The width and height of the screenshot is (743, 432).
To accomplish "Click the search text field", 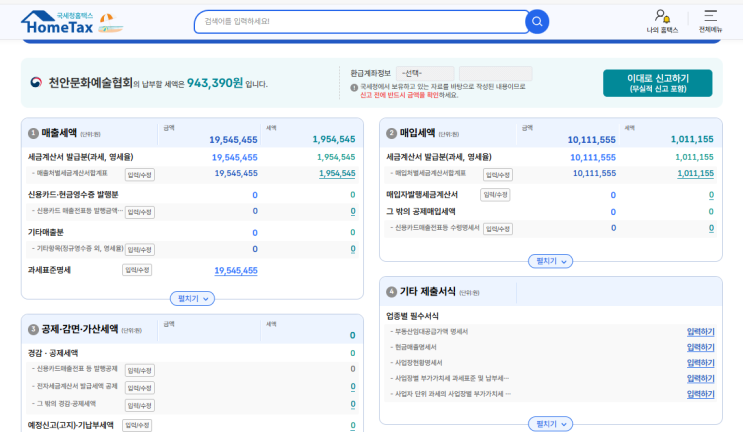I will [x=361, y=22].
